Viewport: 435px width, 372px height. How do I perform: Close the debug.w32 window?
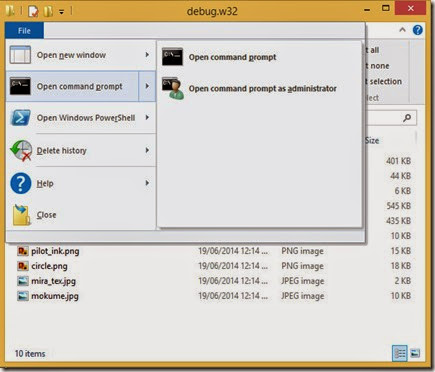point(411,8)
